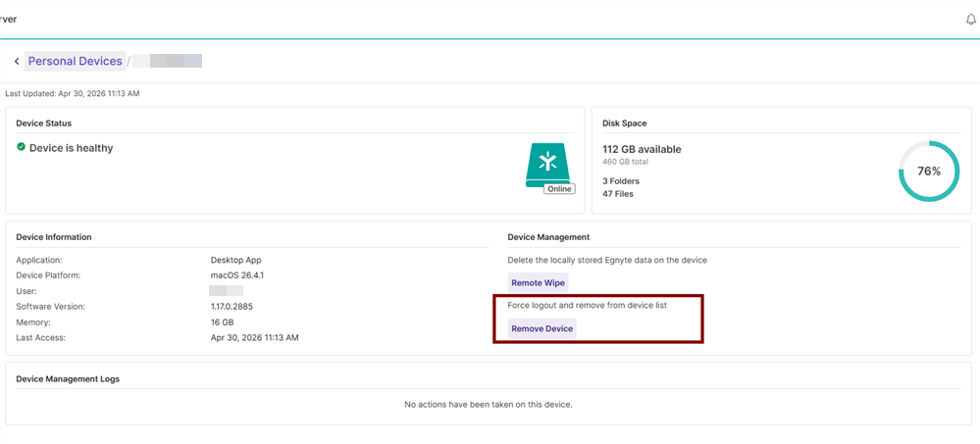Select the Last Updated timestamp text

tap(73, 94)
